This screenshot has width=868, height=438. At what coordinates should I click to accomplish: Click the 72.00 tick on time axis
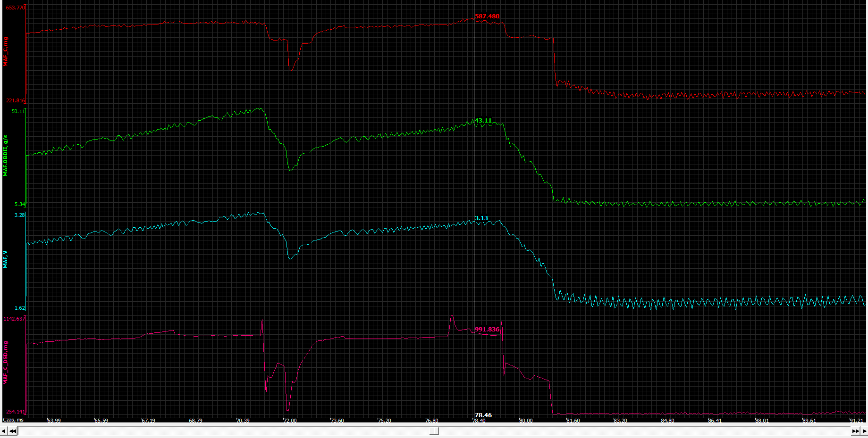click(x=290, y=421)
